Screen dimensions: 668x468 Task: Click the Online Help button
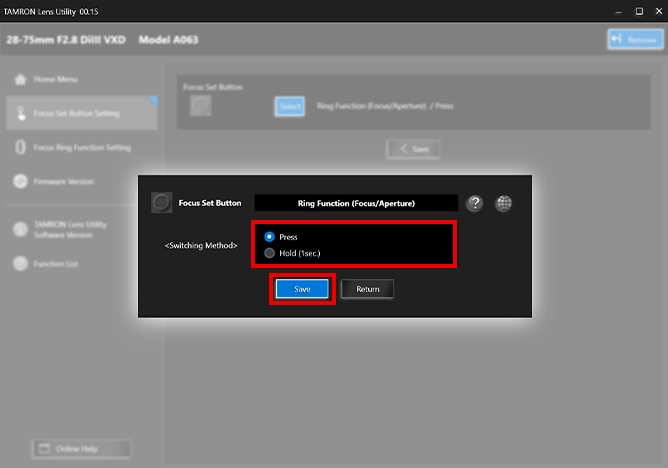(81, 448)
